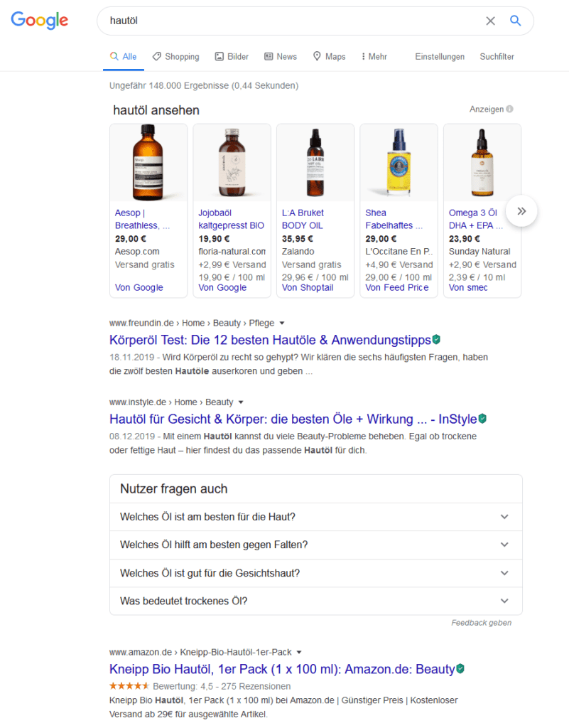Expand 'Welches Öl hilft am besten gegen Falten?'
569x728 pixels.
316,545
